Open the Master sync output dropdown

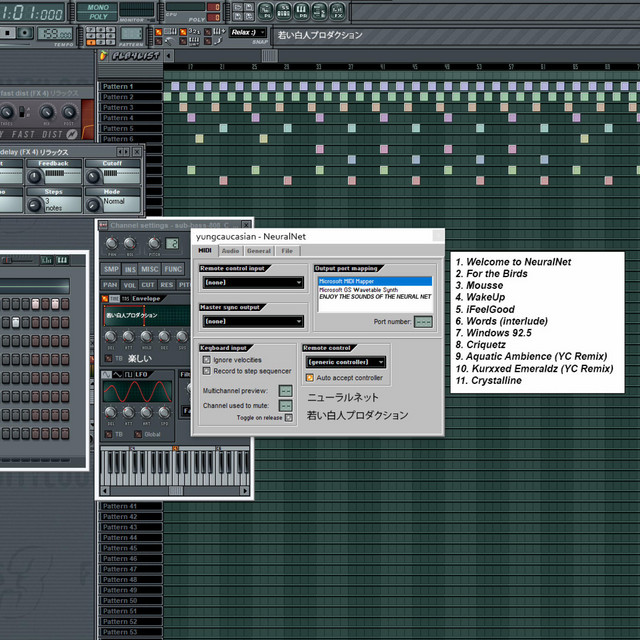click(253, 321)
